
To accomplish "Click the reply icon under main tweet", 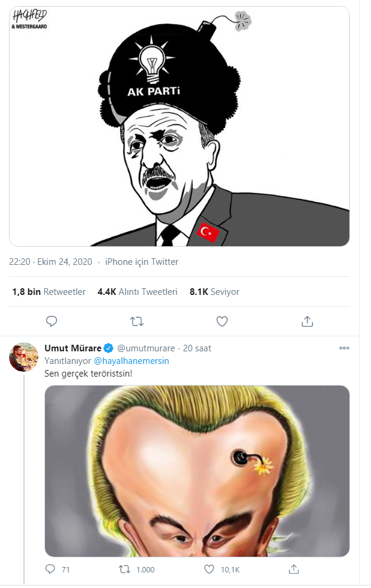I will (52, 321).
